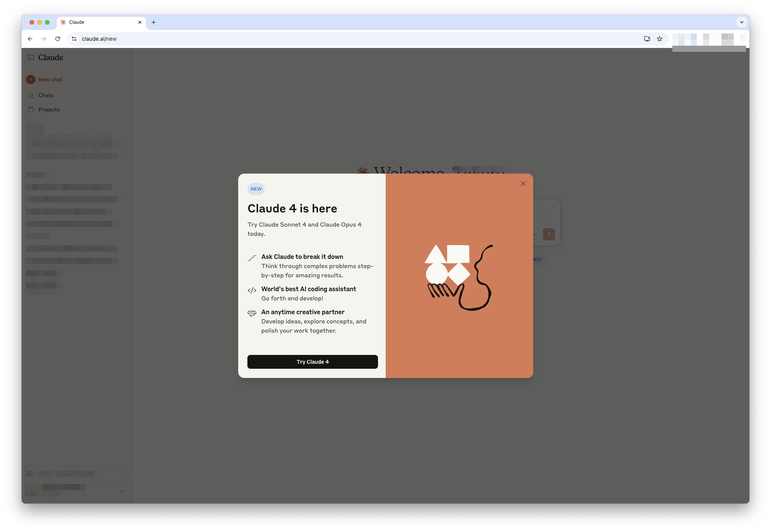Open the tab search dropdown arrow
The image size is (771, 532).
pyautogui.click(x=742, y=22)
